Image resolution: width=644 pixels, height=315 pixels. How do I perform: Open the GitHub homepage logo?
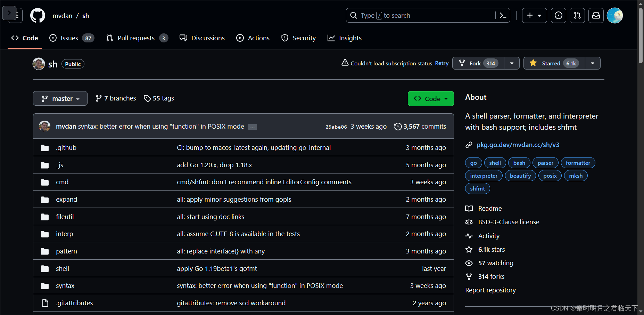coord(38,16)
